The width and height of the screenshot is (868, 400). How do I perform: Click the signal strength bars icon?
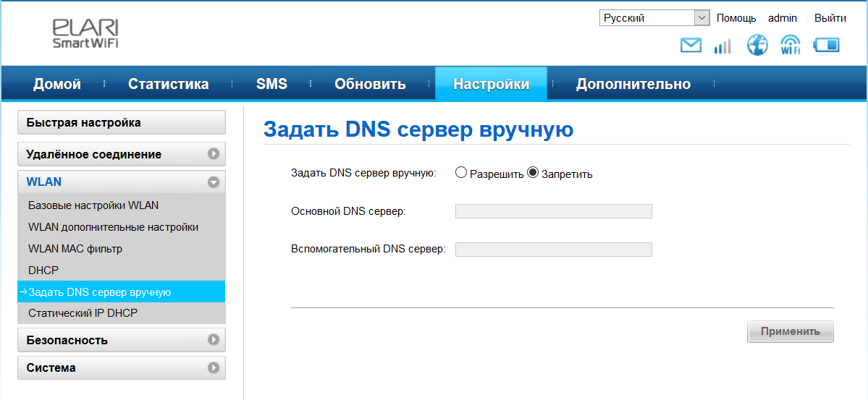tap(722, 46)
